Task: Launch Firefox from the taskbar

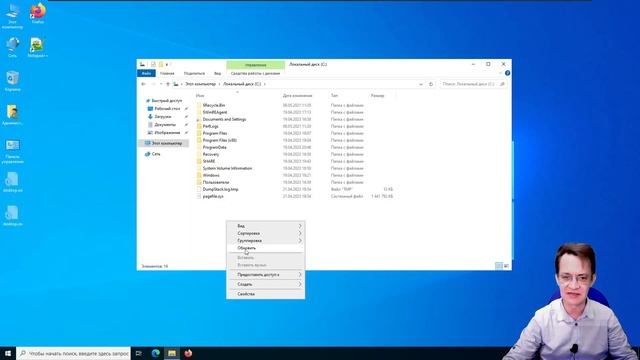Action: (x=188, y=353)
